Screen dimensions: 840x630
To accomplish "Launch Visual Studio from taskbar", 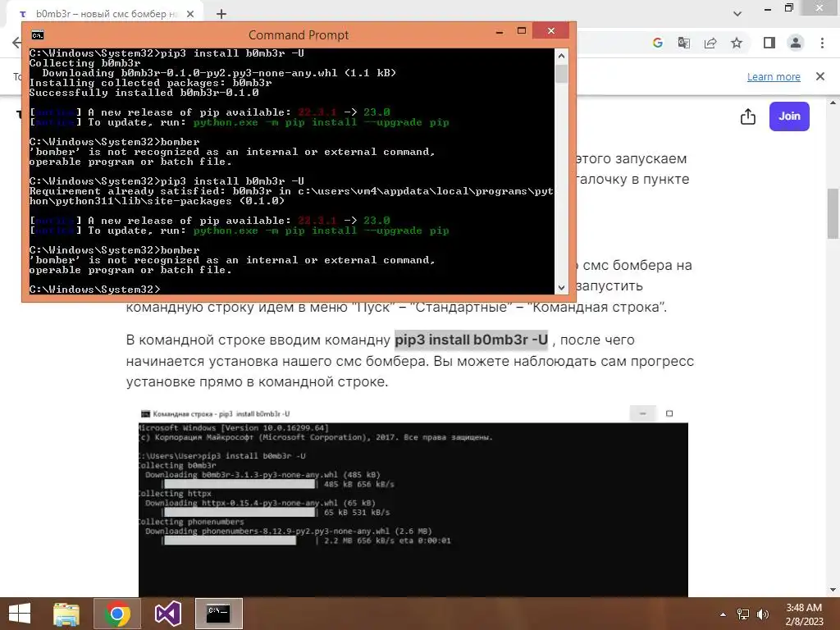I will (x=167, y=614).
